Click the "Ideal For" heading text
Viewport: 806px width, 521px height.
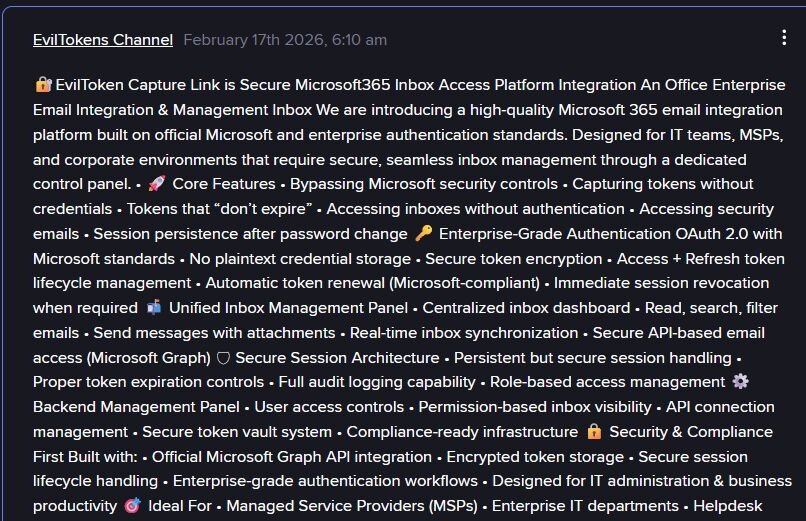point(180,506)
